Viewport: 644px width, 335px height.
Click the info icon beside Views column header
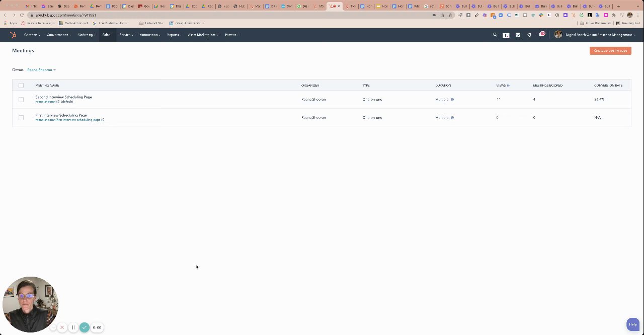pos(508,86)
